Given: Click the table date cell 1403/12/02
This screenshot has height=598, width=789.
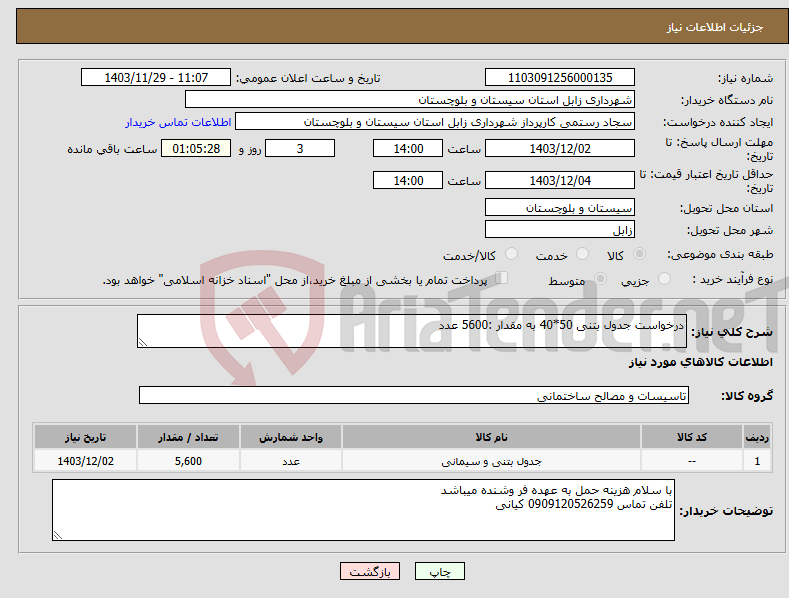Looking at the screenshot, I should (86, 461).
